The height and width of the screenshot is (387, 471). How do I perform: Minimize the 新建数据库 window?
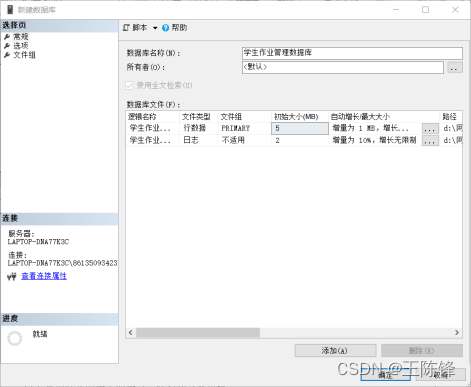tap(396, 10)
